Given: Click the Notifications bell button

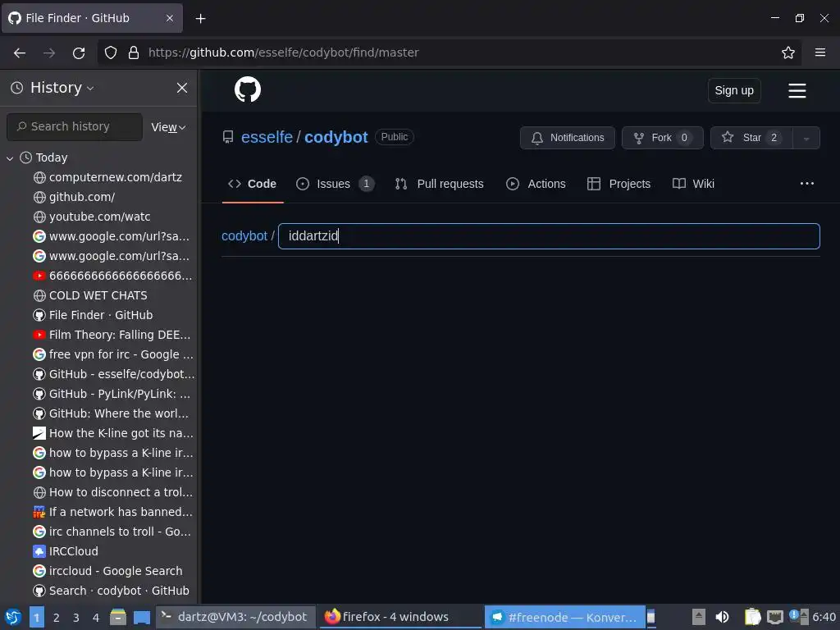Looking at the screenshot, I should [x=568, y=138].
